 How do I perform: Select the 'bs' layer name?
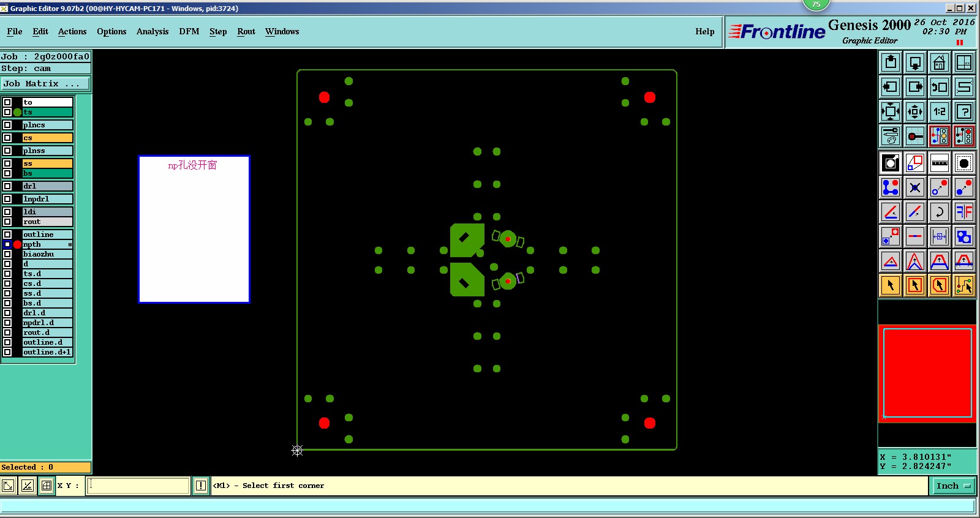48,173
